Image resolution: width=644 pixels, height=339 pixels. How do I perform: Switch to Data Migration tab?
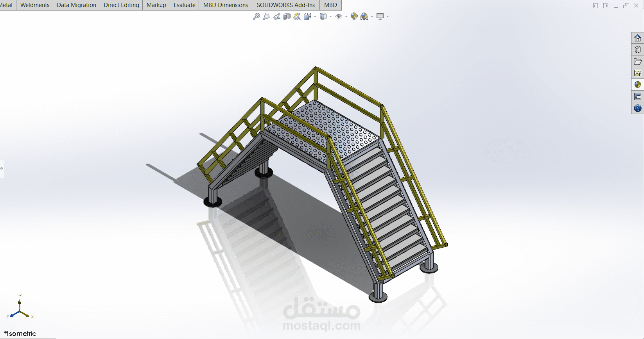[x=76, y=5]
